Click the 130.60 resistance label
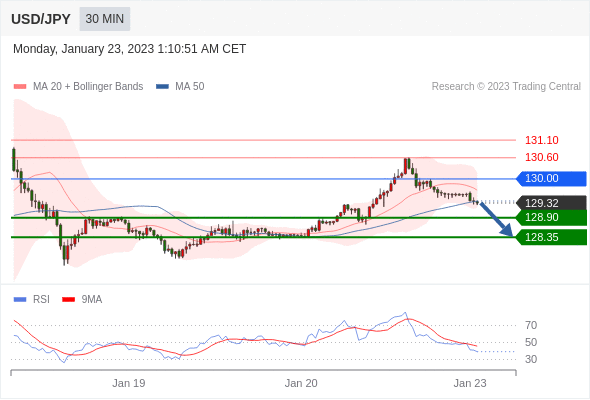 (541, 157)
